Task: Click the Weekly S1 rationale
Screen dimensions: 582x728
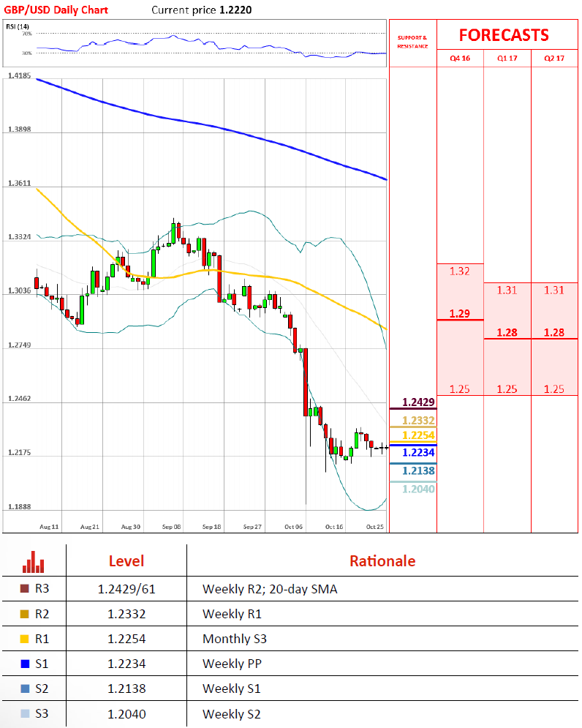Action: 232,689
